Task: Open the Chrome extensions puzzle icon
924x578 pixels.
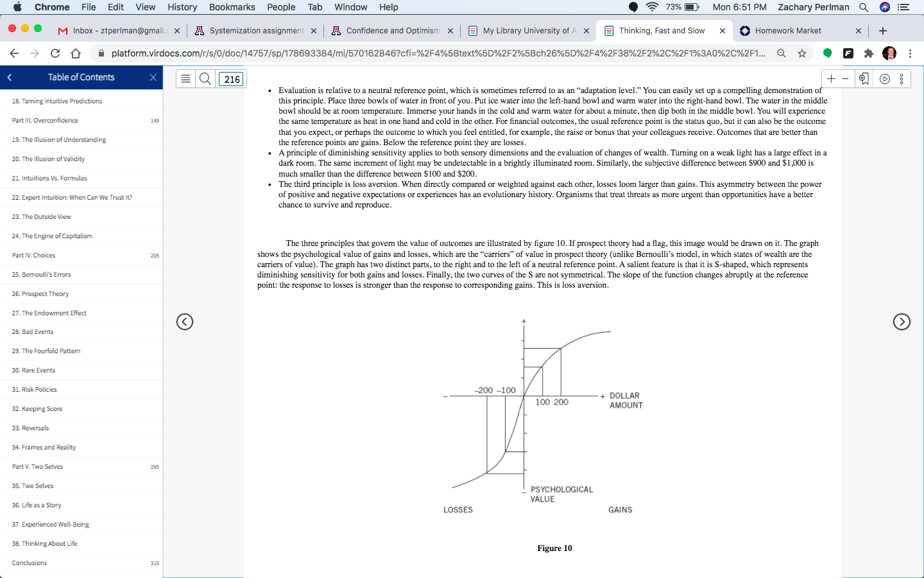Action: click(x=869, y=53)
